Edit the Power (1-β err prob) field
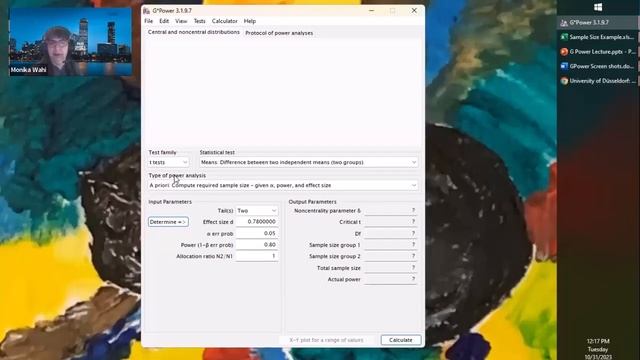The height and width of the screenshot is (360, 640). 257,245
